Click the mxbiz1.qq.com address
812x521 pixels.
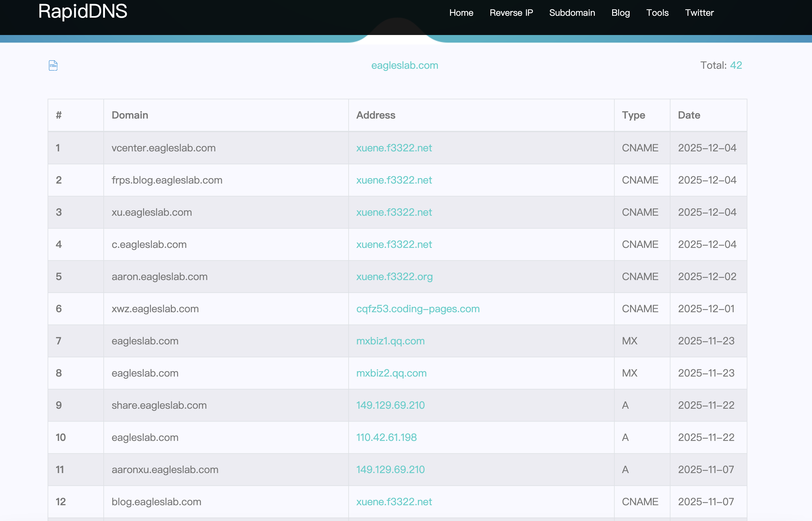[x=390, y=341]
